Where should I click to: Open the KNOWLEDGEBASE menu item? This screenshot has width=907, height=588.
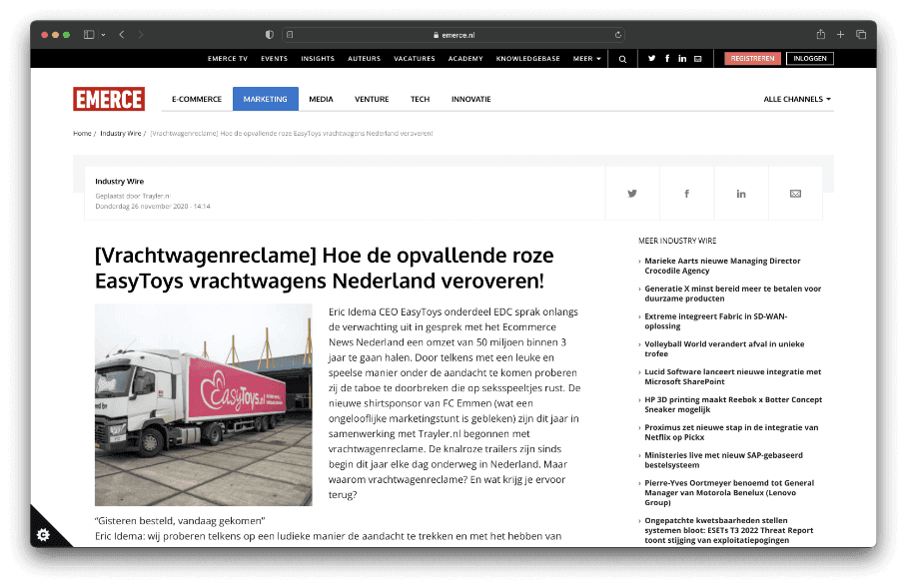coord(527,58)
